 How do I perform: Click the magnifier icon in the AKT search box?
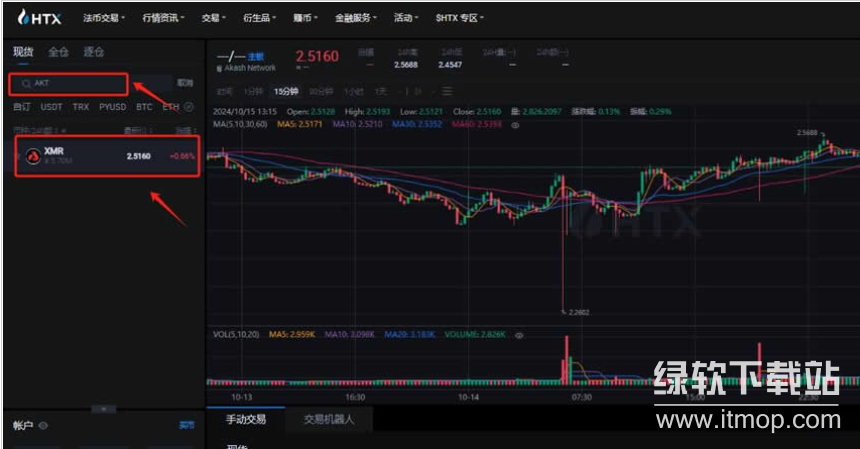point(26,83)
